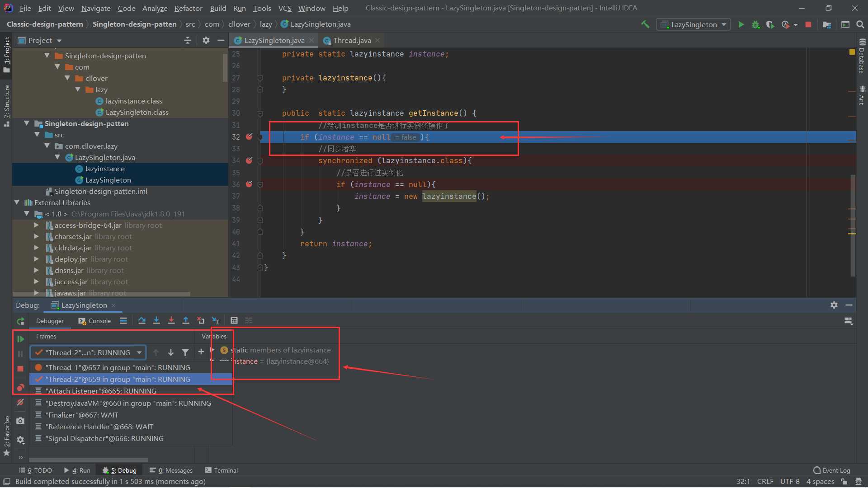Open run configuration LazySingleton dropdown
The image size is (868, 488).
click(x=693, y=24)
